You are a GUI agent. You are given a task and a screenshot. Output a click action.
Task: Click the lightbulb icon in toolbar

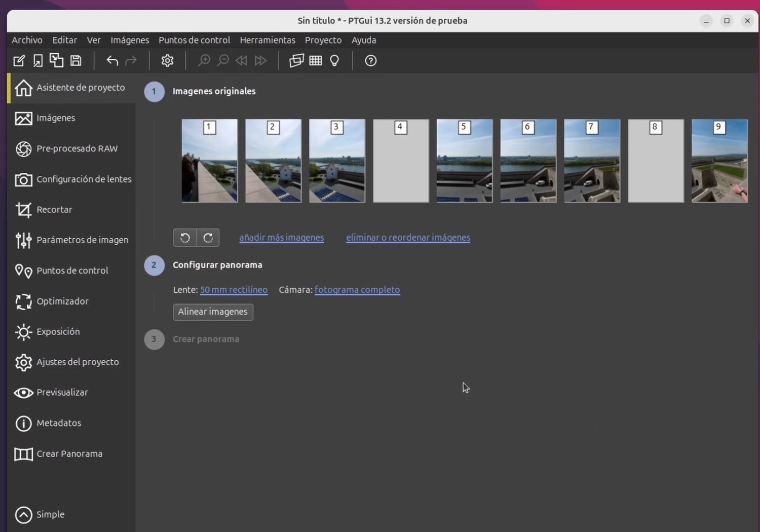tap(334, 61)
